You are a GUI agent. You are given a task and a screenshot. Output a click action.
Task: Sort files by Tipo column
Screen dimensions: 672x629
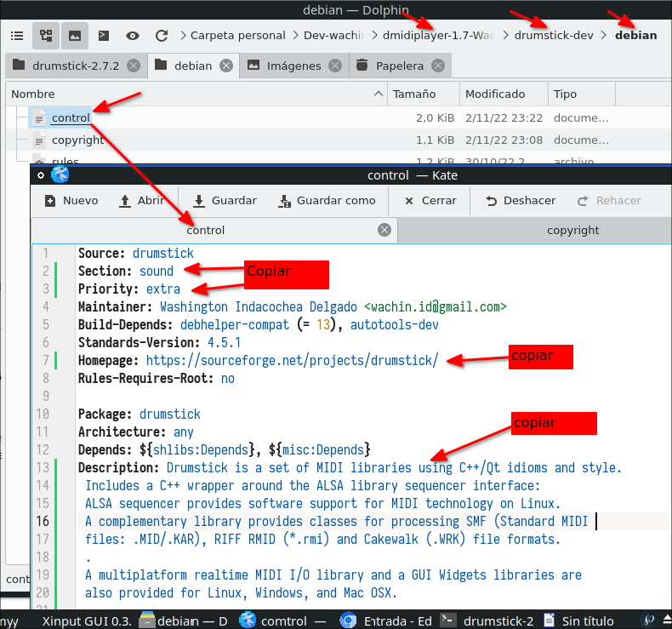point(582,94)
